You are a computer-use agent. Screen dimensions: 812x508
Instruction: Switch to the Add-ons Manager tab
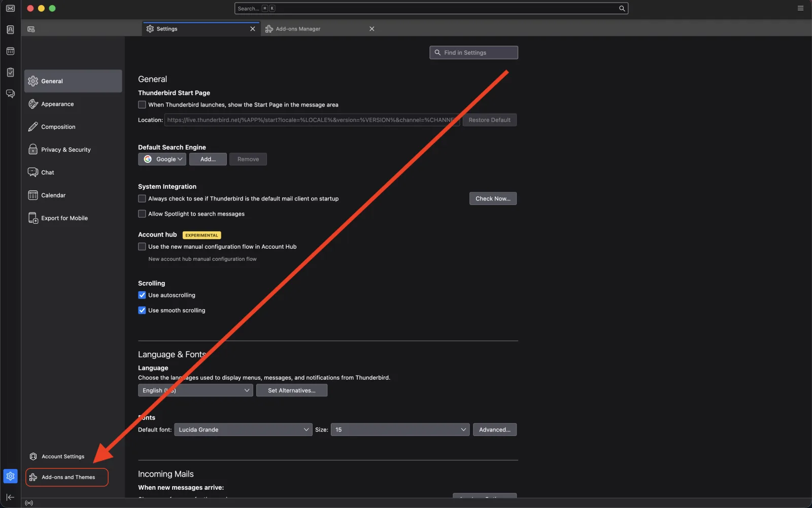(x=320, y=29)
